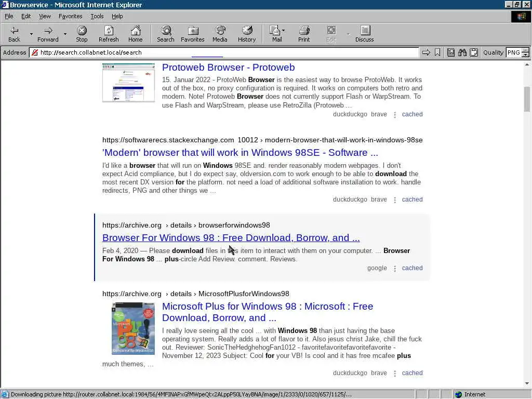Click the Internet zone status bar indicator

470,394
